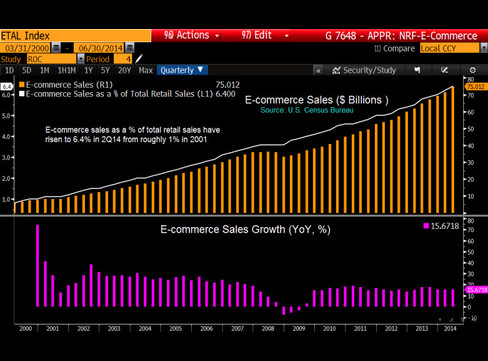Viewport: 488px width, 361px height.
Task: Open the Security/Study button
Action: [364, 70]
